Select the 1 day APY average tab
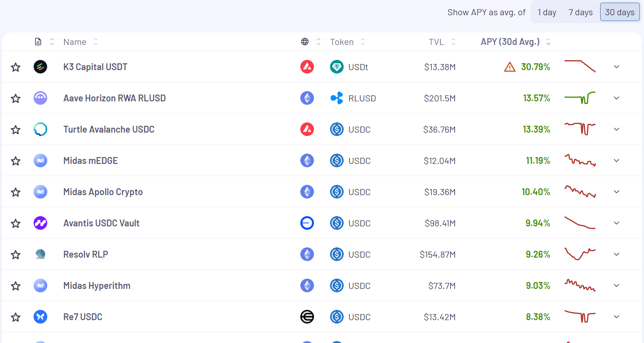The width and height of the screenshot is (644, 343). pos(547,12)
